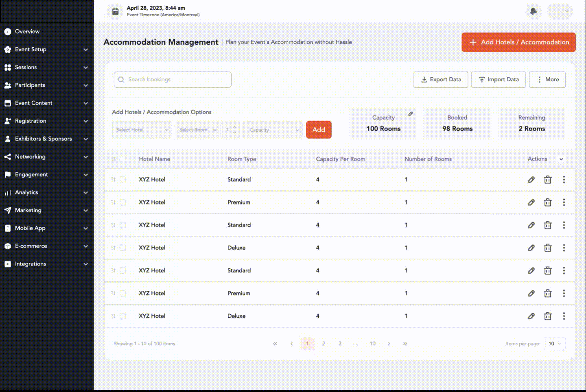Viewport: 586px width, 392px height.
Task: Open the Analytics sidebar menu
Action: click(x=47, y=193)
